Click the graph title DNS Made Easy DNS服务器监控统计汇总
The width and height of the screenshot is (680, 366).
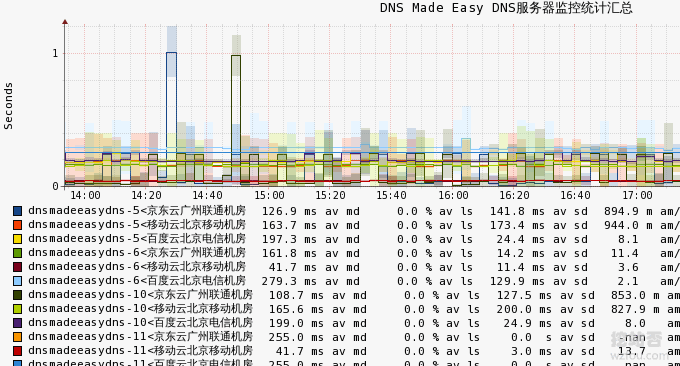506,8
